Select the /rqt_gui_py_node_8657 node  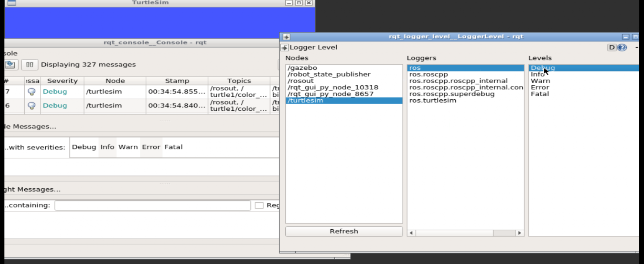click(x=344, y=94)
